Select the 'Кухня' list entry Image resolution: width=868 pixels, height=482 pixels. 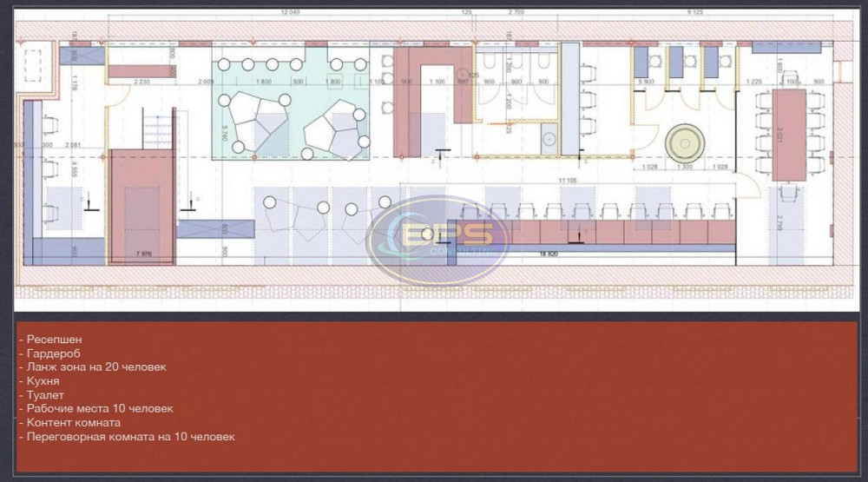pos(43,381)
